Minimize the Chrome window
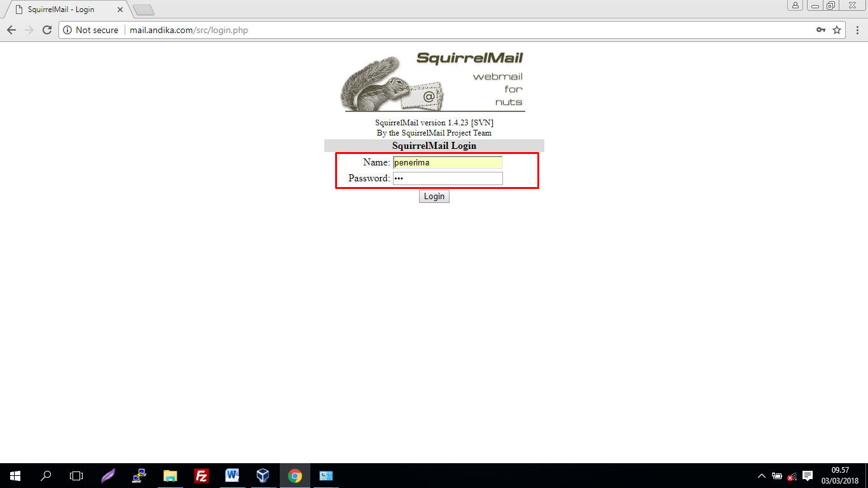This screenshot has height=488, width=868. coord(815,6)
